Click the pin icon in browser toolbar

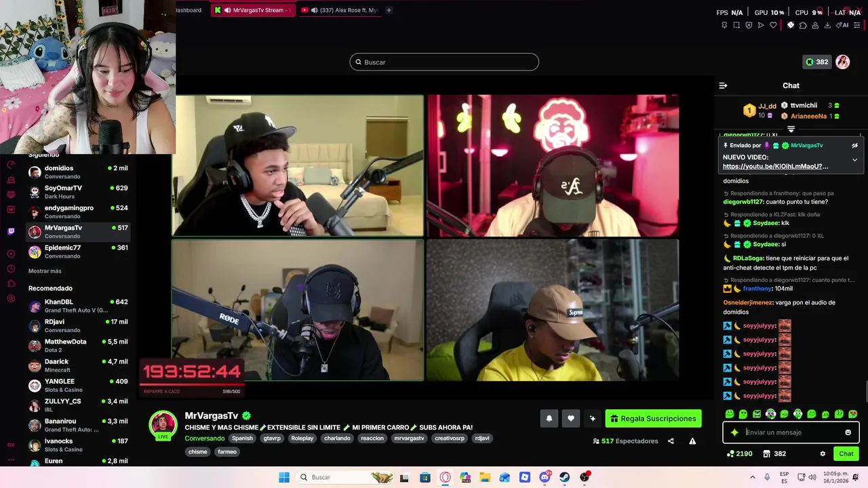pyautogui.click(x=724, y=25)
